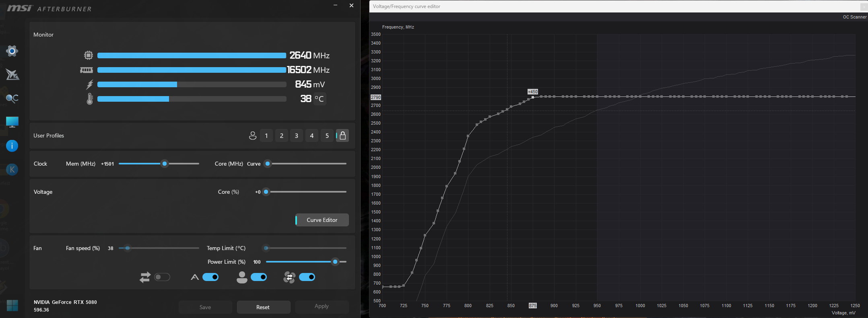Viewport: 868px width, 318px height.
Task: Click the Mem (MHz) clock slider handle
Action: 165,164
